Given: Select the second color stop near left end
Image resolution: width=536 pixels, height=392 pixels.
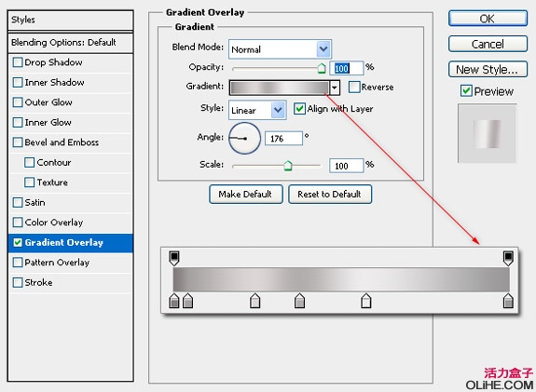Looking at the screenshot, I should (x=187, y=300).
